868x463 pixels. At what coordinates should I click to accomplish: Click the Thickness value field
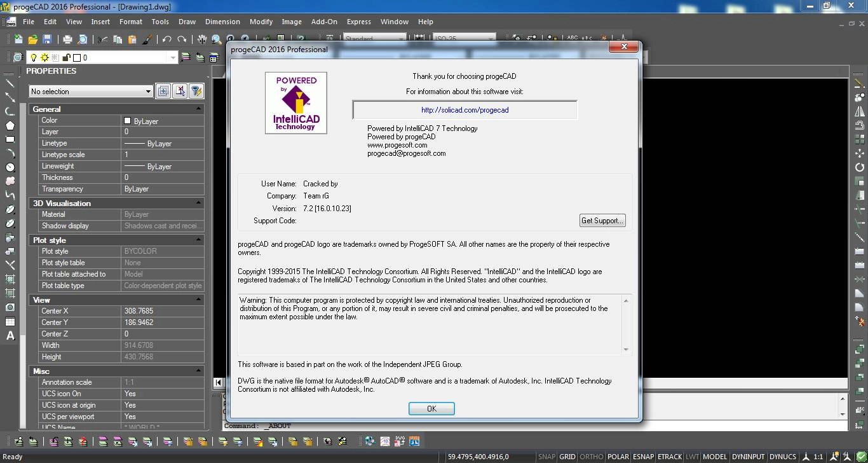click(163, 177)
